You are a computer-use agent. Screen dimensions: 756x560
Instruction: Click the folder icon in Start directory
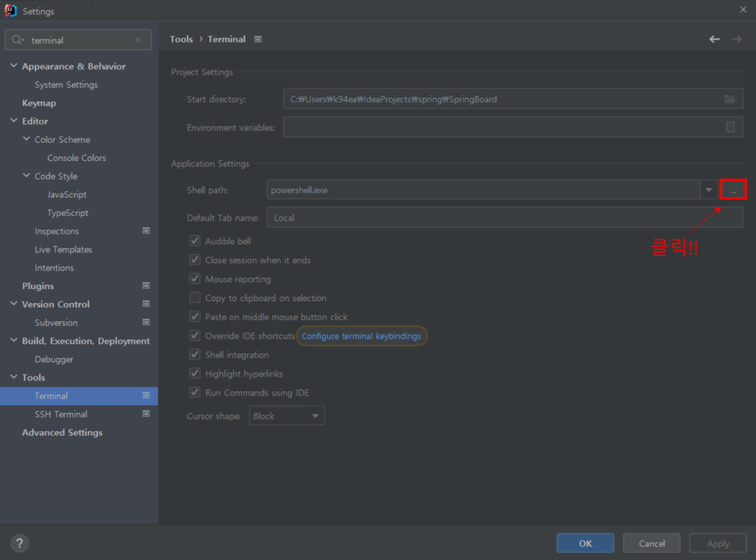click(x=729, y=99)
